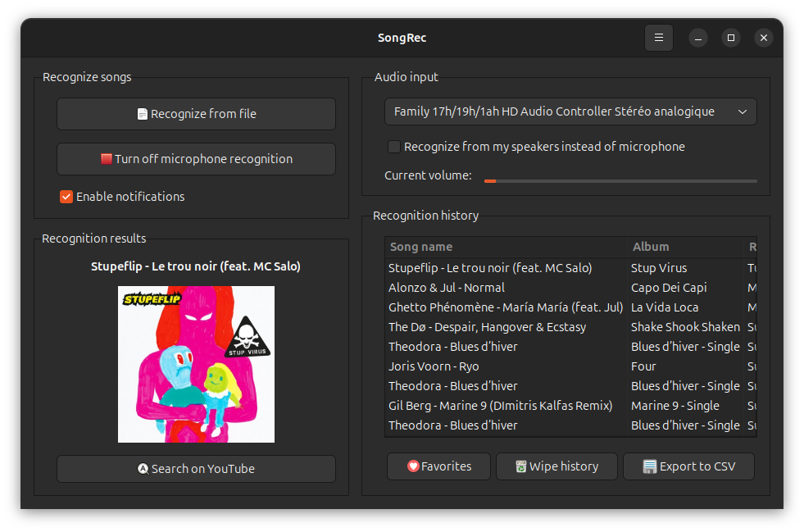Open the hamburger menu in title bar
The height and width of the screenshot is (532, 804).
[659, 38]
